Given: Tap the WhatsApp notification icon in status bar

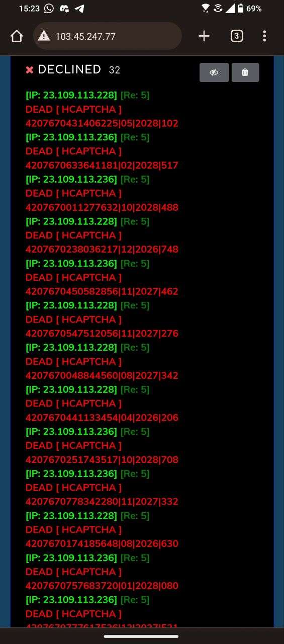Looking at the screenshot, I should [x=49, y=9].
